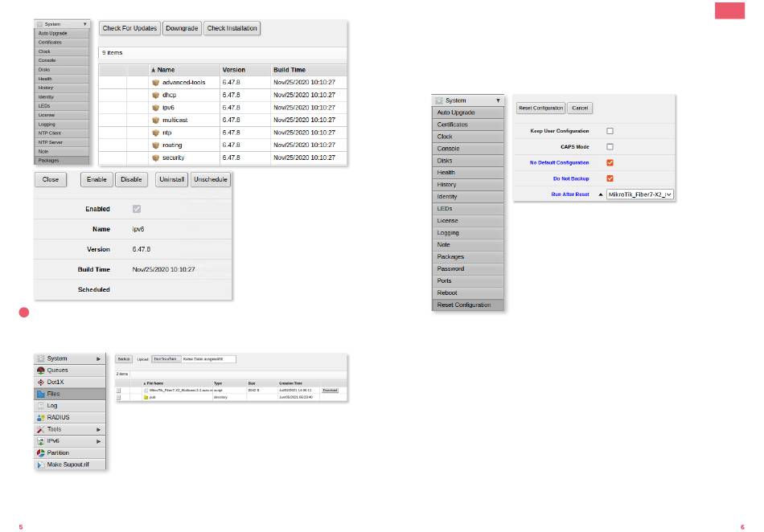
Task: Click the Partition pie-chart icon
Action: click(40, 453)
